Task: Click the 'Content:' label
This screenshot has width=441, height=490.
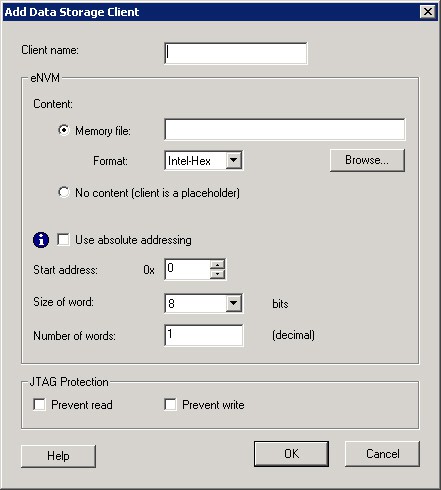Action: [x=53, y=104]
